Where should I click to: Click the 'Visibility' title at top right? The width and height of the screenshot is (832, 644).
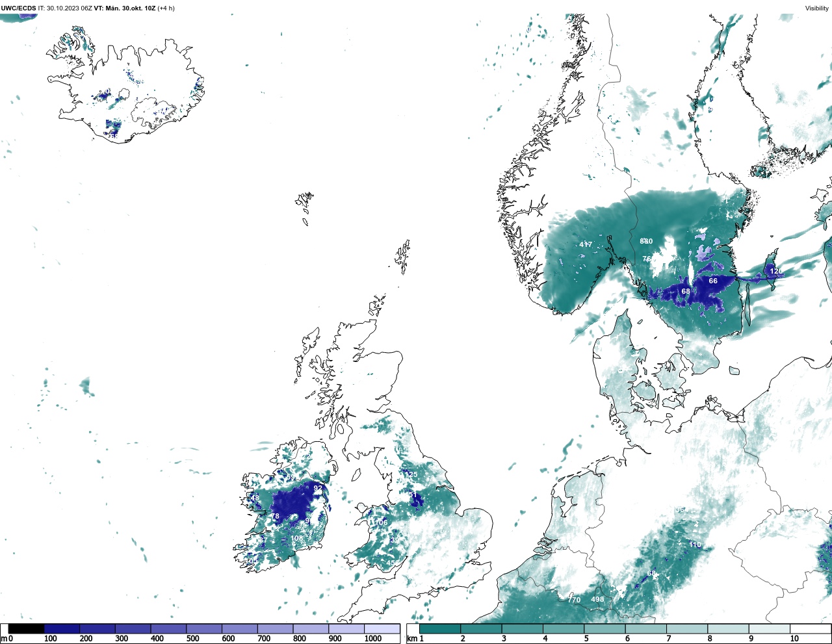pos(816,8)
